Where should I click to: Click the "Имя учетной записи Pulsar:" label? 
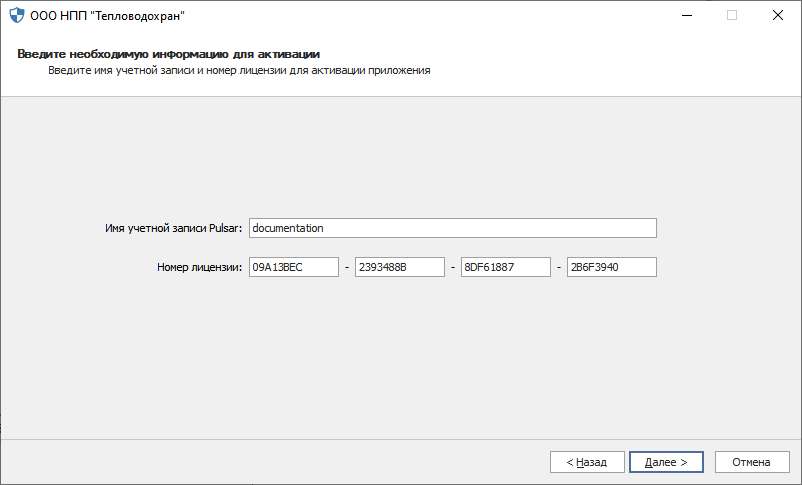(174, 228)
